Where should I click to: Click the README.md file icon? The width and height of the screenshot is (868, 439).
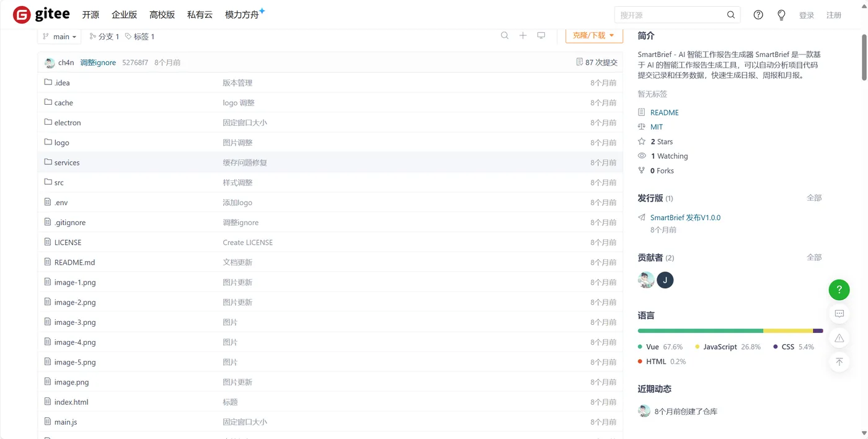(48, 262)
